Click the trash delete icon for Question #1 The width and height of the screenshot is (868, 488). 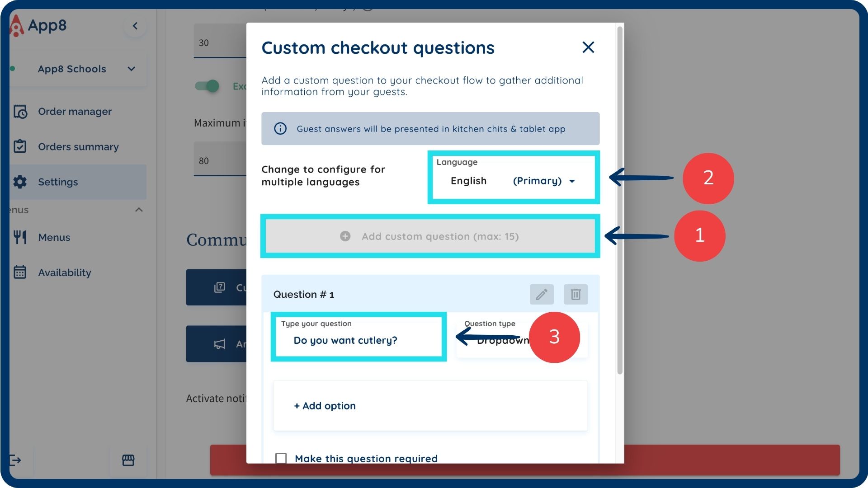click(x=576, y=294)
